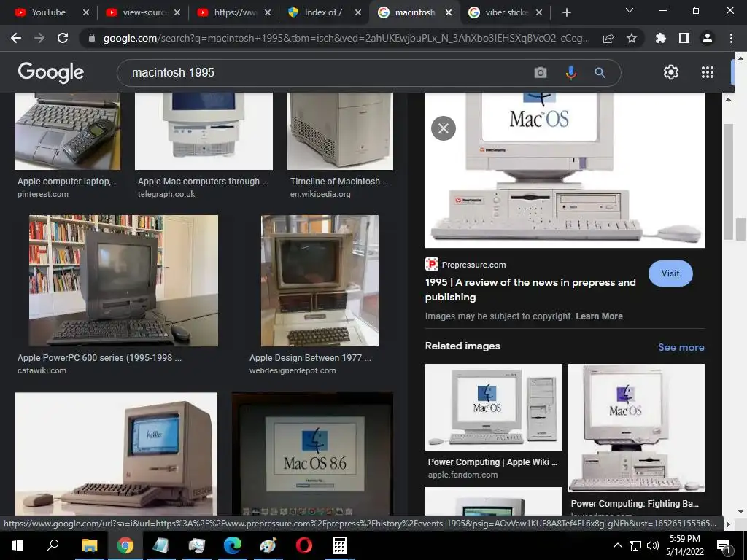Click the preview panel scrollbar thumb

728,181
